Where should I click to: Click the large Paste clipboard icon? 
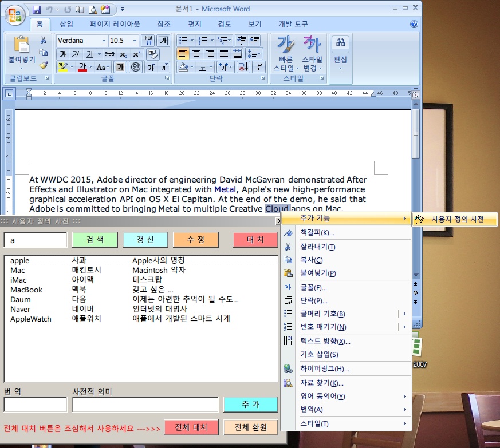21,44
